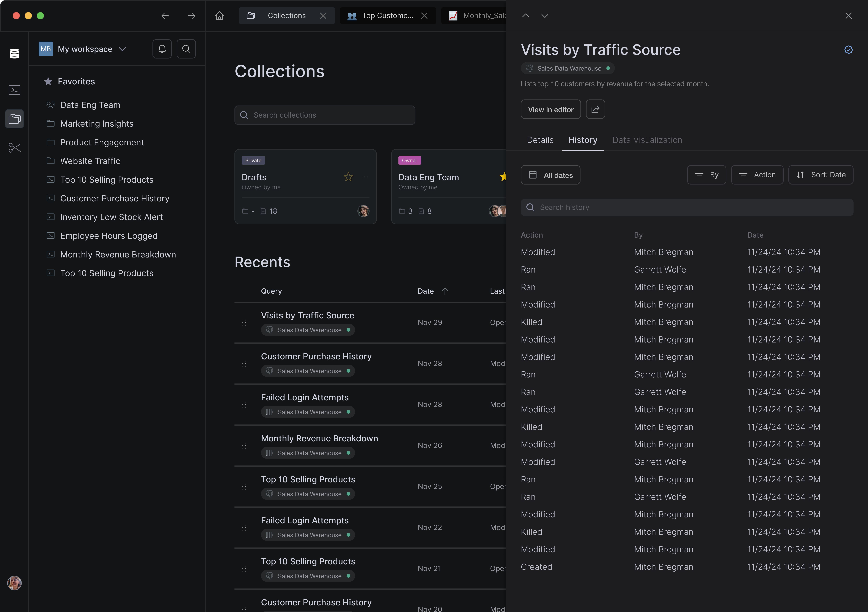The width and height of the screenshot is (868, 612).
Task: Click the share icon beside View in editor
Action: [x=595, y=109]
